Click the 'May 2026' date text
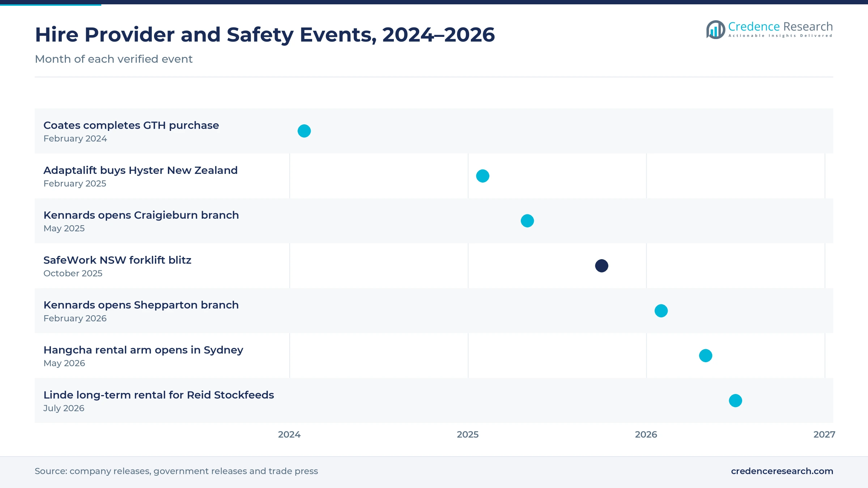Screen dimensions: 868x488 pos(64,363)
